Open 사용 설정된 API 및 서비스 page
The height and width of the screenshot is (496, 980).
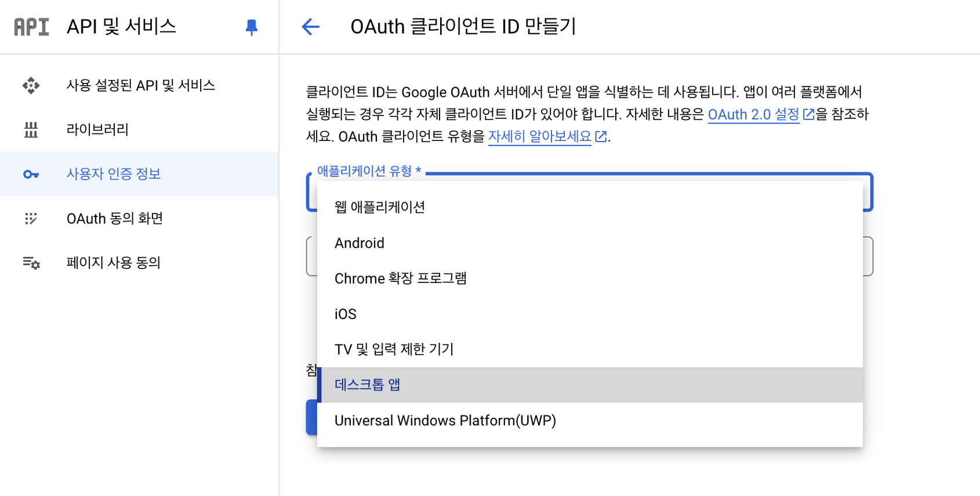141,86
